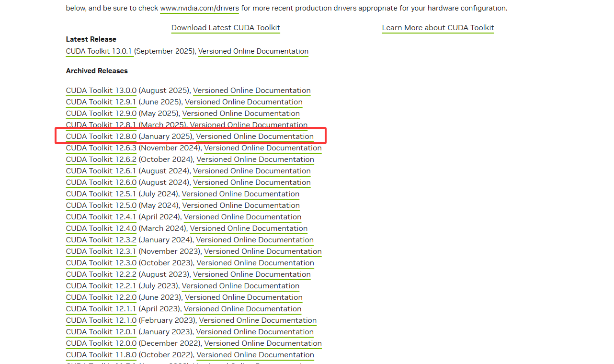View Versioned Online Documentation for 13.0.1

[253, 51]
